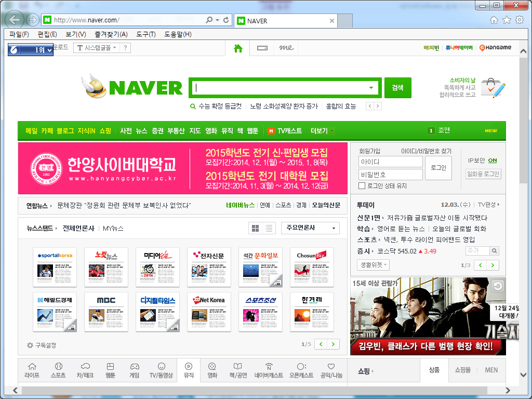Close the NAVER browser tab
The height and width of the screenshot is (399, 532).
tap(332, 21)
